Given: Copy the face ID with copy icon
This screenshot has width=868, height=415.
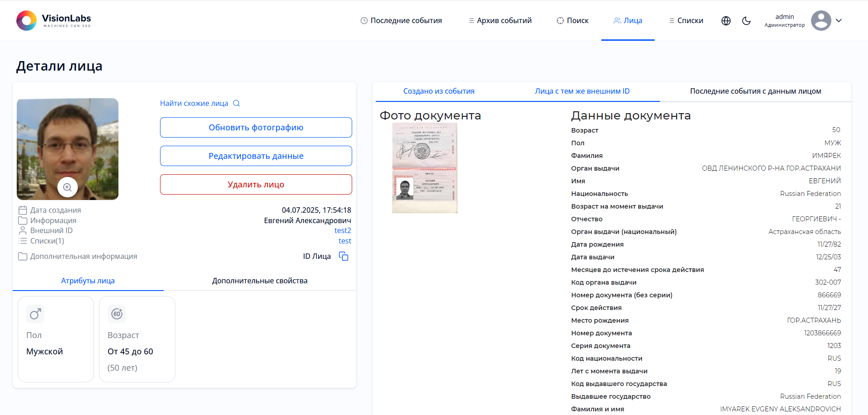Looking at the screenshot, I should (x=344, y=256).
